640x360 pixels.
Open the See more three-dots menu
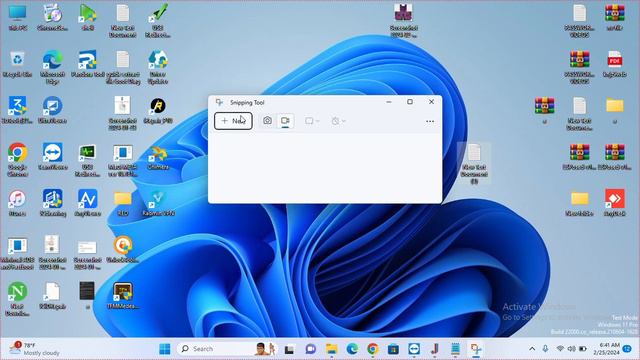(430, 121)
